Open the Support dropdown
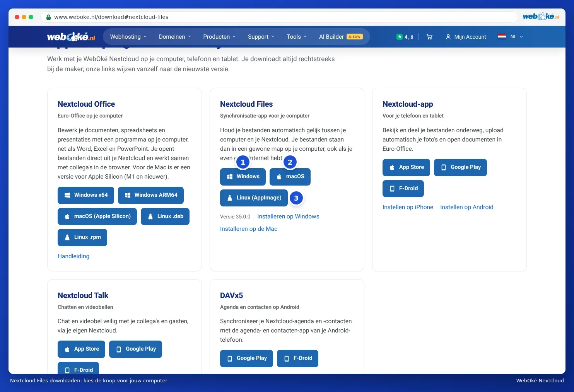The width and height of the screenshot is (574, 392). [x=261, y=37]
